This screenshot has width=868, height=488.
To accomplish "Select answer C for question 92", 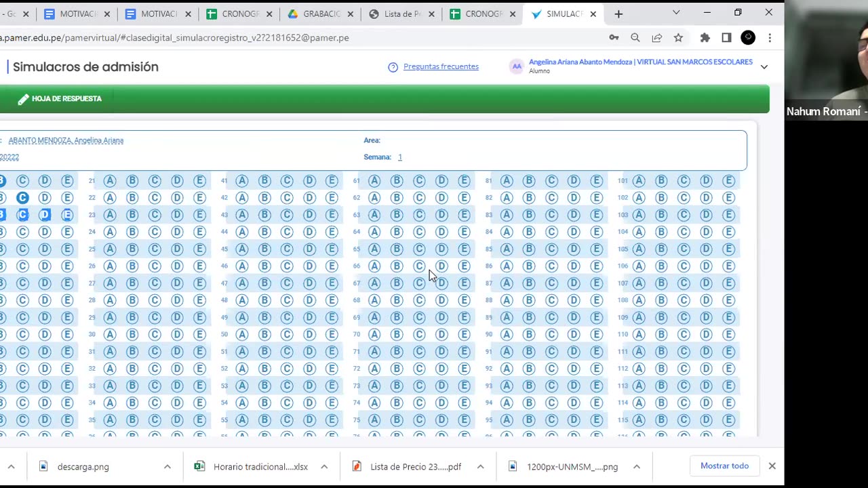I will pyautogui.click(x=551, y=369).
